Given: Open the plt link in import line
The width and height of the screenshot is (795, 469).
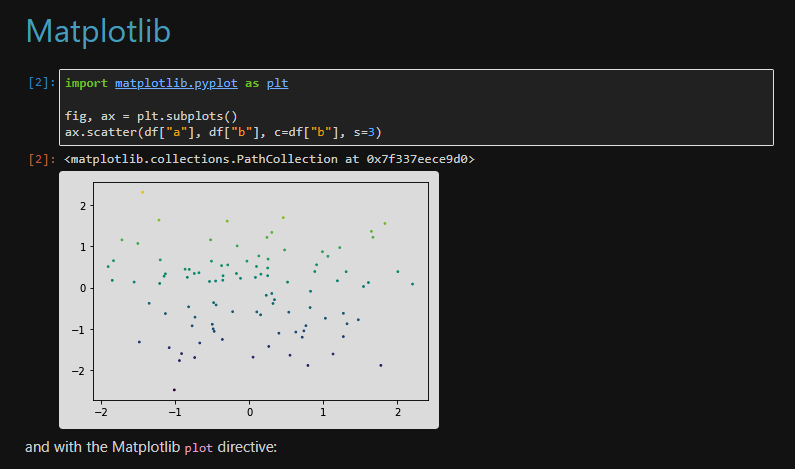Looking at the screenshot, I should pyautogui.click(x=277, y=83).
